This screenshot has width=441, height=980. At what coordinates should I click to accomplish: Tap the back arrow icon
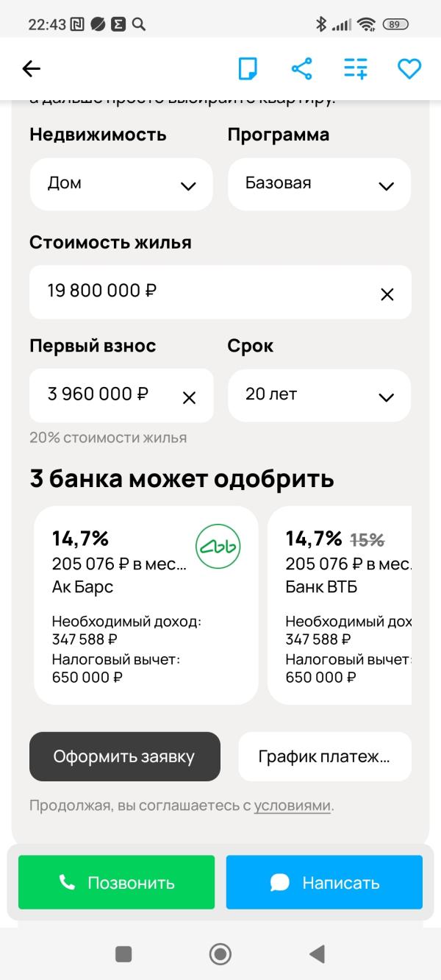coord(31,69)
